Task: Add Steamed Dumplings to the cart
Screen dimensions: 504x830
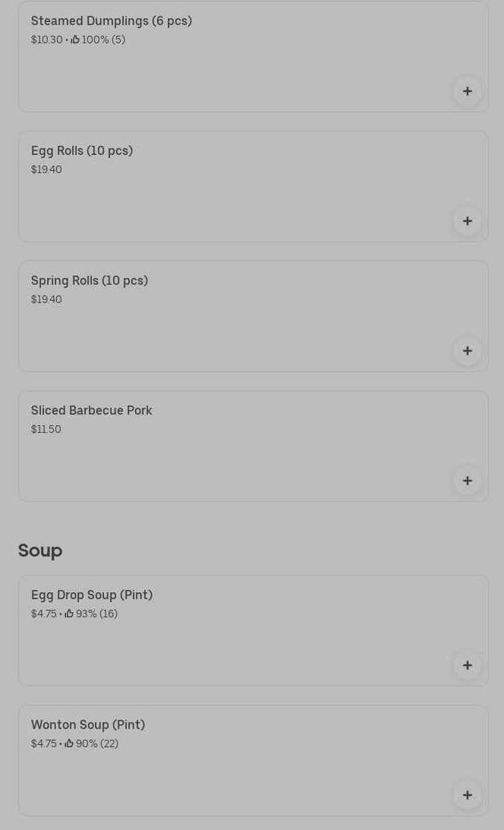Action: click(x=468, y=92)
